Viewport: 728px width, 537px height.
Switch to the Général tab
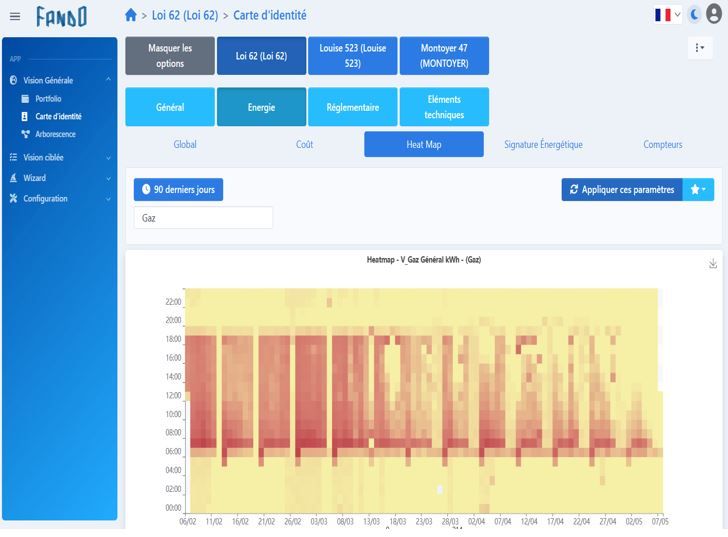(x=170, y=107)
